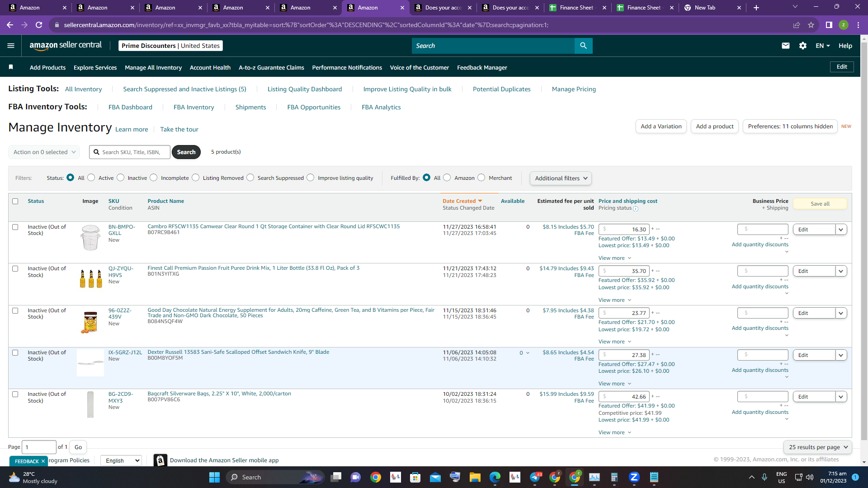Open Performance Notifications menu item
The image size is (868, 488).
tap(347, 67)
